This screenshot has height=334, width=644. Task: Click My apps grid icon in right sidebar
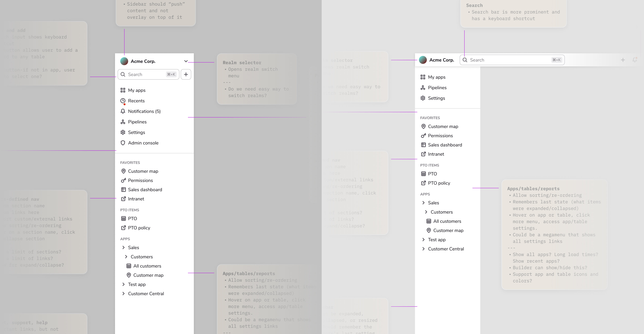pyautogui.click(x=423, y=77)
